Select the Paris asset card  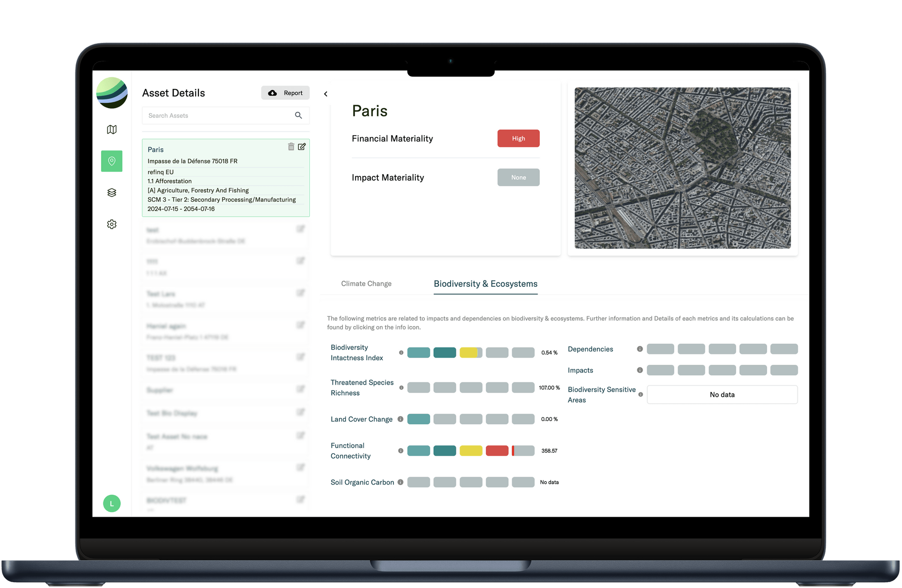tap(225, 178)
